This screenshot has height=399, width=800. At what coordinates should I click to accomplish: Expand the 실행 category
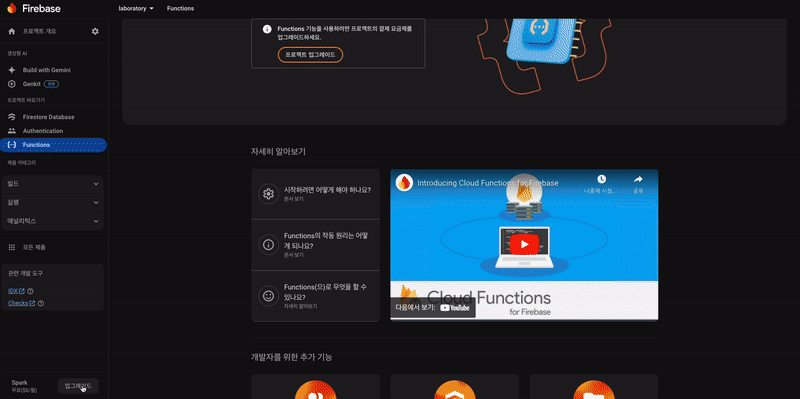[x=53, y=203]
